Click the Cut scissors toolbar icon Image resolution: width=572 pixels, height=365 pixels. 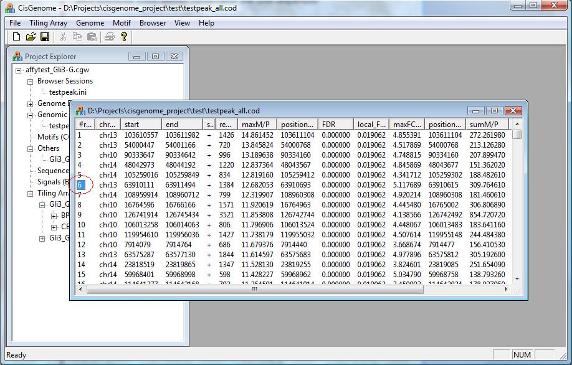[63, 36]
